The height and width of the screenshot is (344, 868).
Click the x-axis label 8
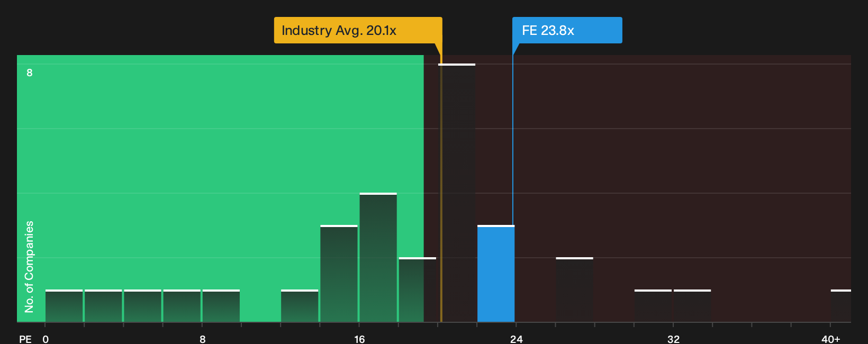[x=203, y=339]
